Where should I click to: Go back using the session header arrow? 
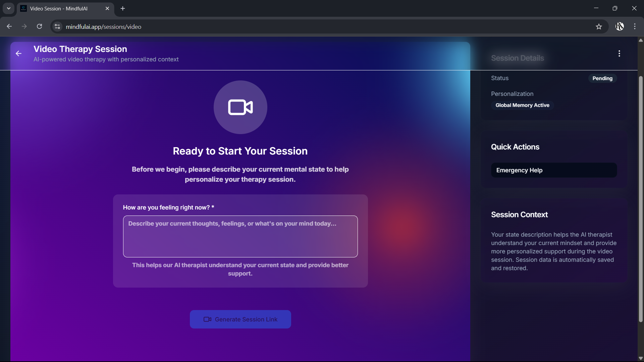[x=18, y=54]
